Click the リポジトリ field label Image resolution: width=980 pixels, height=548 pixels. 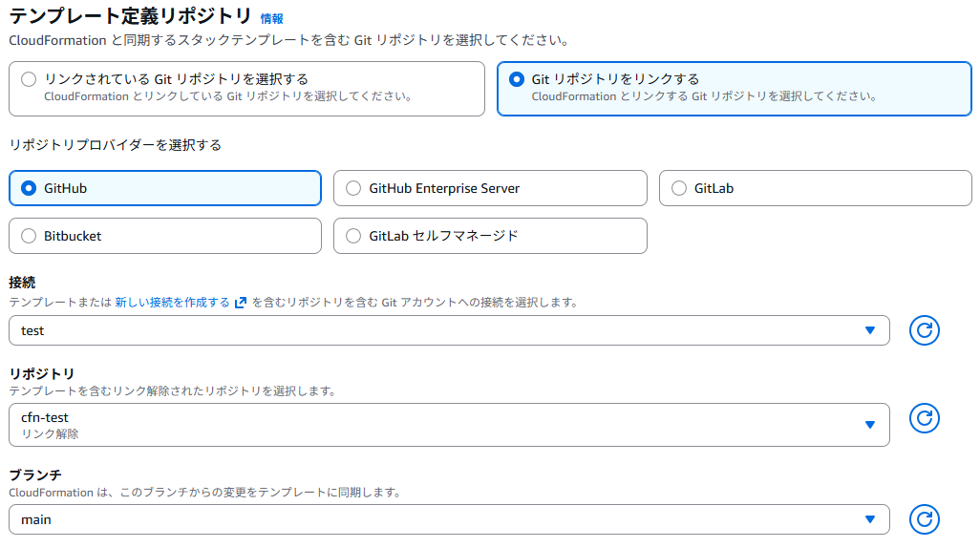coord(42,373)
